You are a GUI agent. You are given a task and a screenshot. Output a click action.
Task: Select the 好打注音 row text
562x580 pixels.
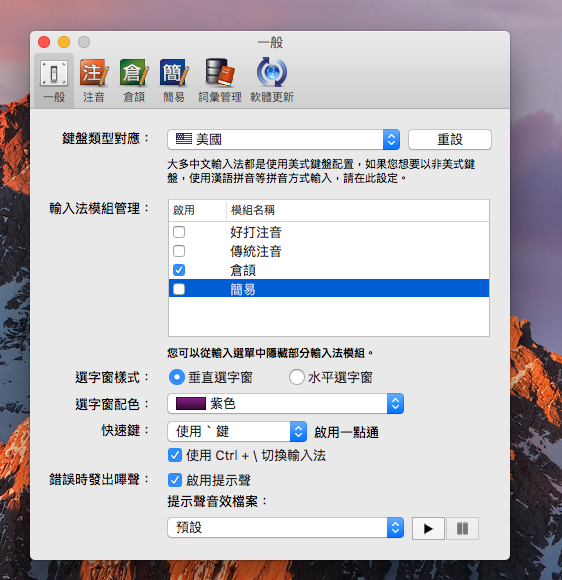click(x=256, y=232)
